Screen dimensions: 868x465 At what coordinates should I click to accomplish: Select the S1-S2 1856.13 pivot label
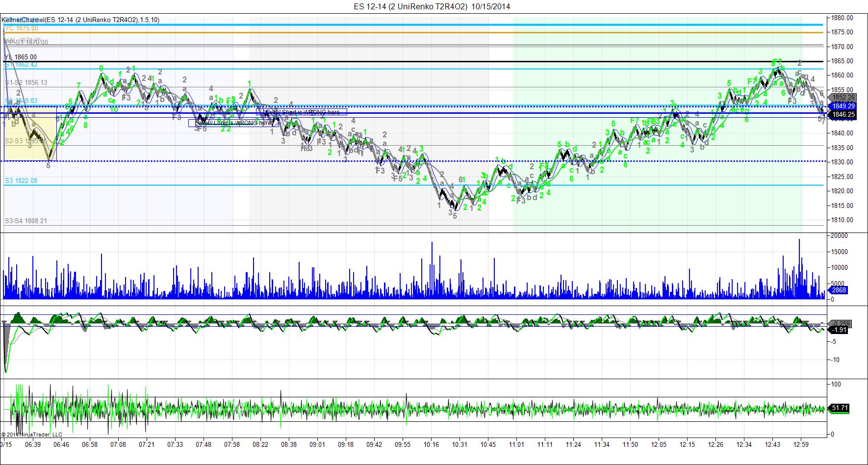[26, 83]
